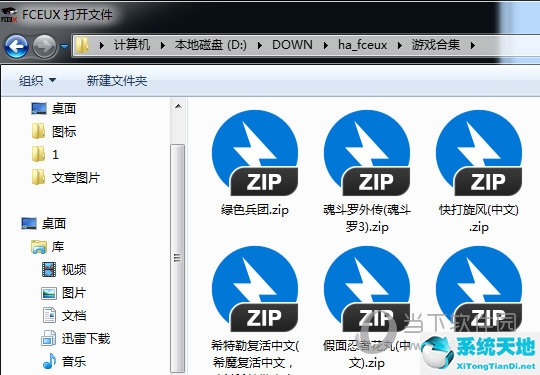Select 快打旋风(中文).zip file icon

[479, 153]
